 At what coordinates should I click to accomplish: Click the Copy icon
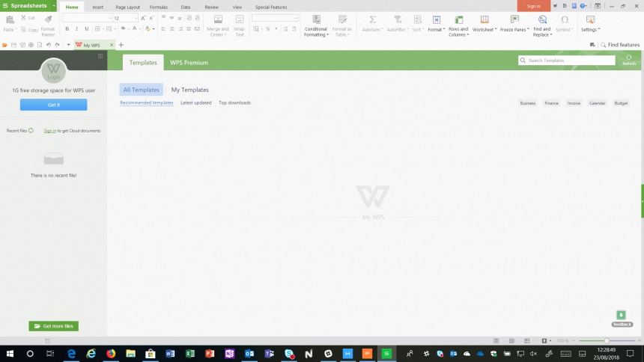tap(23, 30)
